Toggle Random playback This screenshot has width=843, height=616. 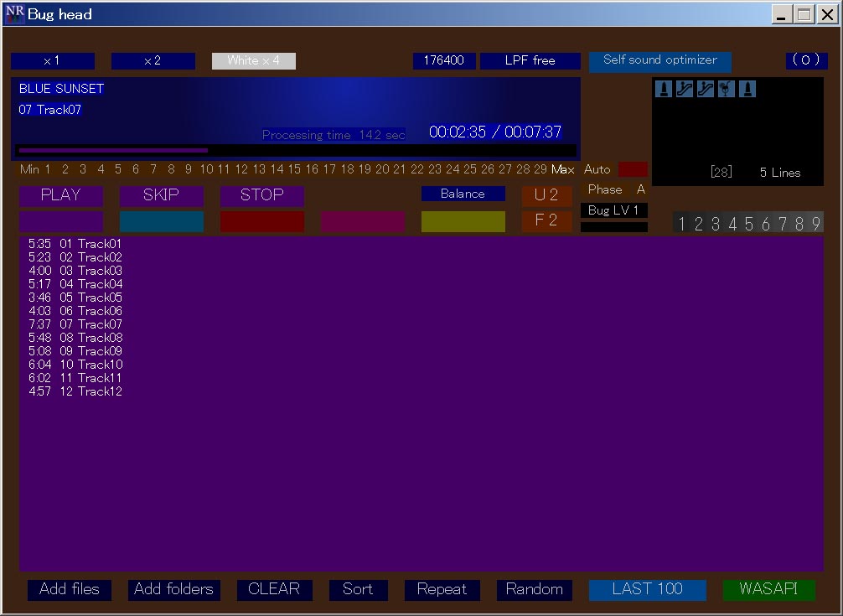(x=534, y=589)
